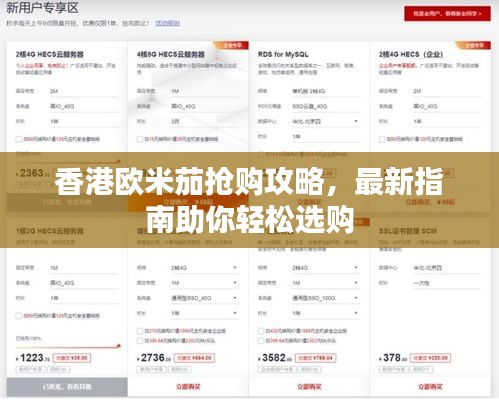Click the gray sold-out button in 1核2G HECS card
499x400 pixels.
(67, 387)
